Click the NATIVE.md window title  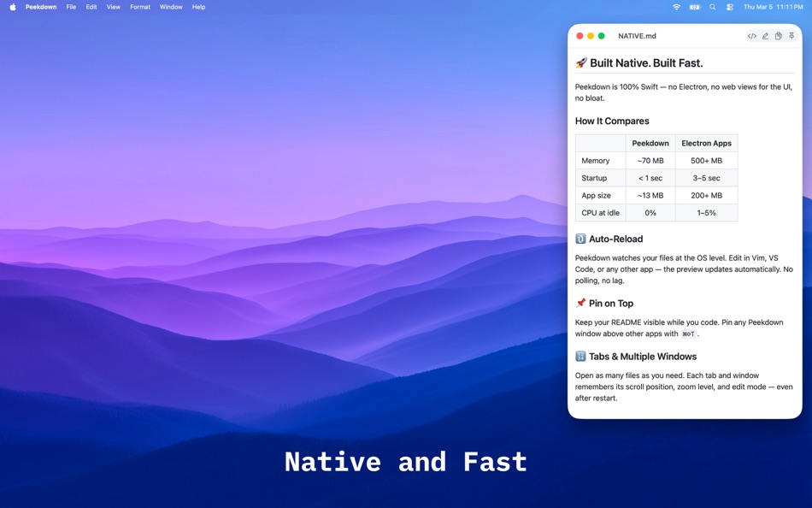pos(637,36)
